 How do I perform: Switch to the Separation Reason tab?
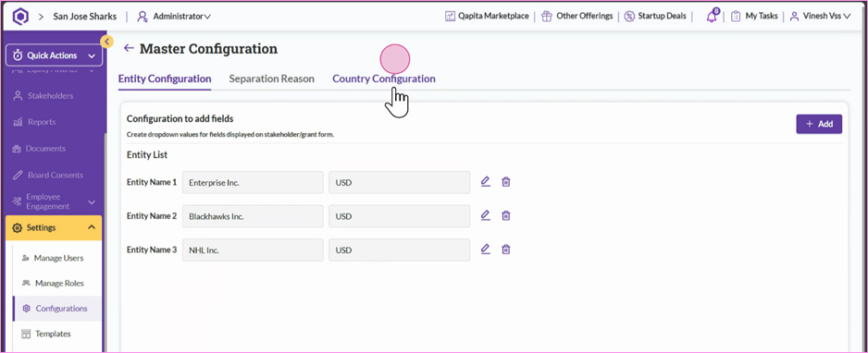click(x=272, y=79)
